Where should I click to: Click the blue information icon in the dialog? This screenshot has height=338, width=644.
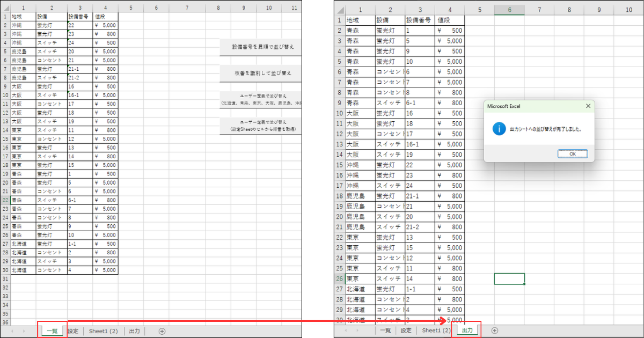499,129
